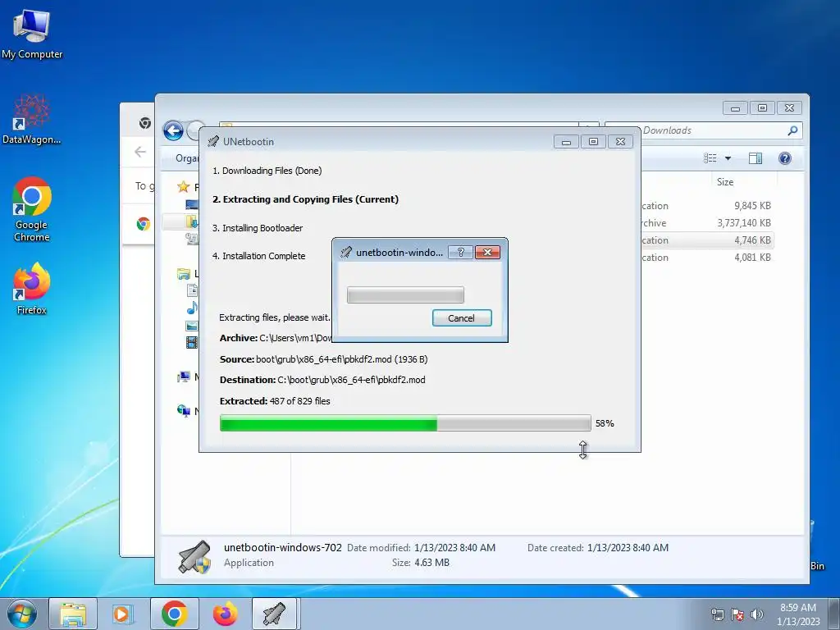
Task: Select the file row sized 4,081 KB
Action: 707,257
